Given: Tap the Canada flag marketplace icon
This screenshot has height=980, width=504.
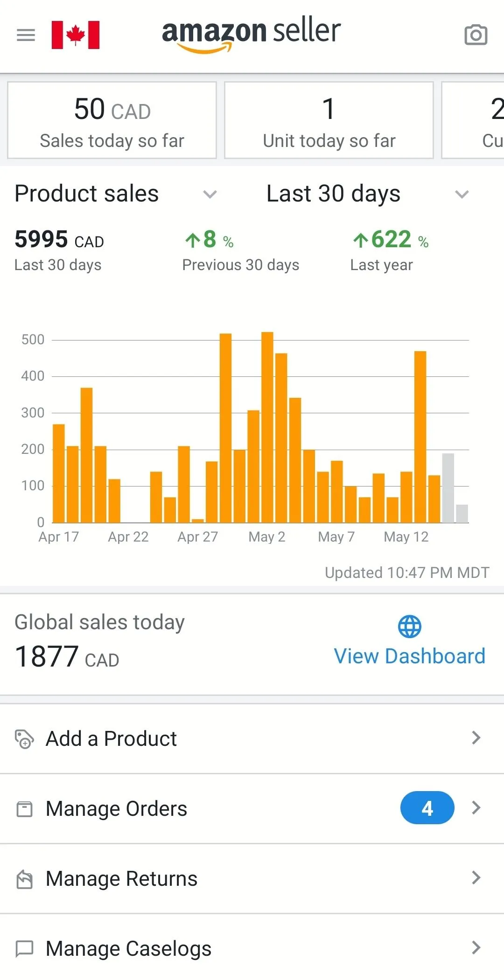Looking at the screenshot, I should point(76,35).
